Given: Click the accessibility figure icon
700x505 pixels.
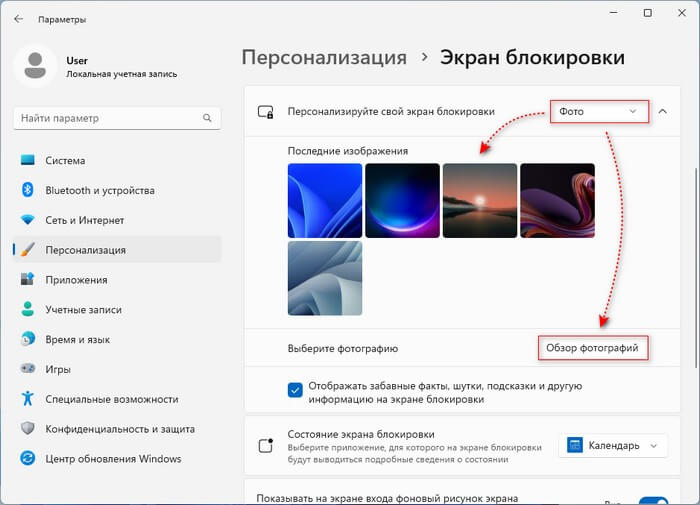Looking at the screenshot, I should click(28, 398).
